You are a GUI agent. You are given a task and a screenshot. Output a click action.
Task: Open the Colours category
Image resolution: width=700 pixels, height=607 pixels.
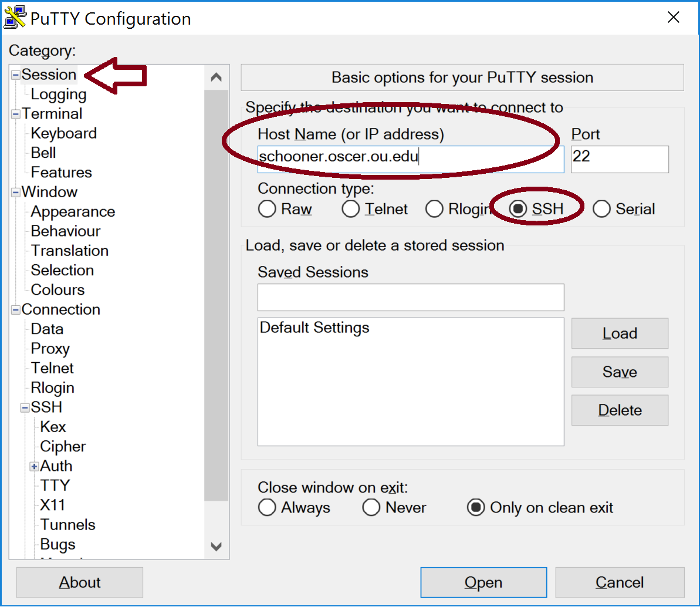coord(58,290)
